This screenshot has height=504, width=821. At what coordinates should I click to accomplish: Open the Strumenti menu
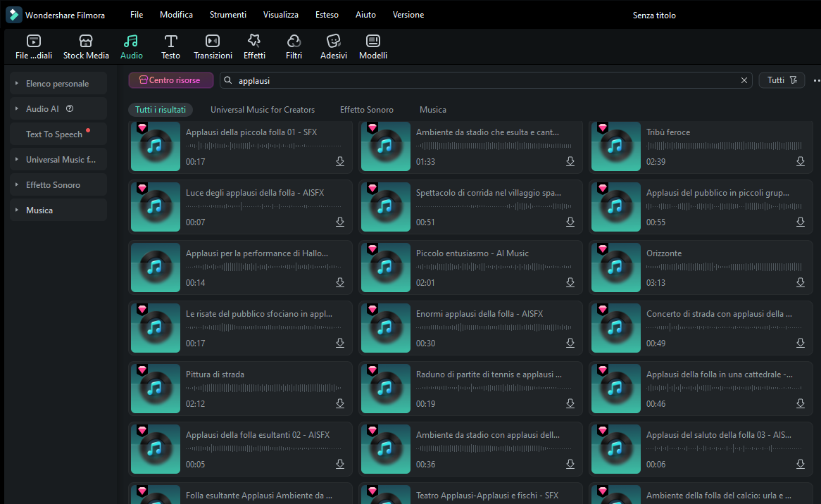[228, 15]
